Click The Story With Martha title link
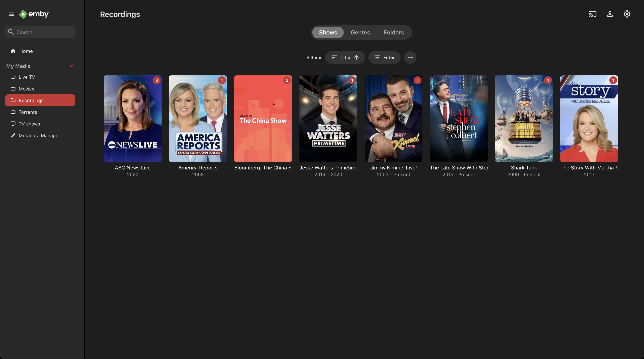The height and width of the screenshot is (359, 644). pos(589,168)
